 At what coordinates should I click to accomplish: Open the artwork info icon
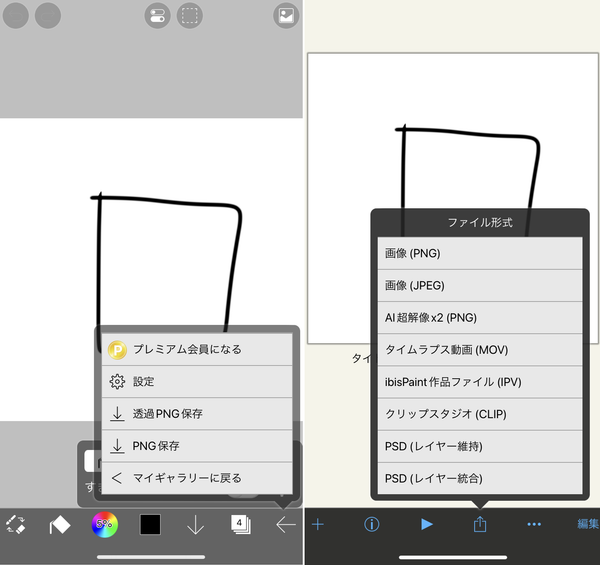pos(372,524)
